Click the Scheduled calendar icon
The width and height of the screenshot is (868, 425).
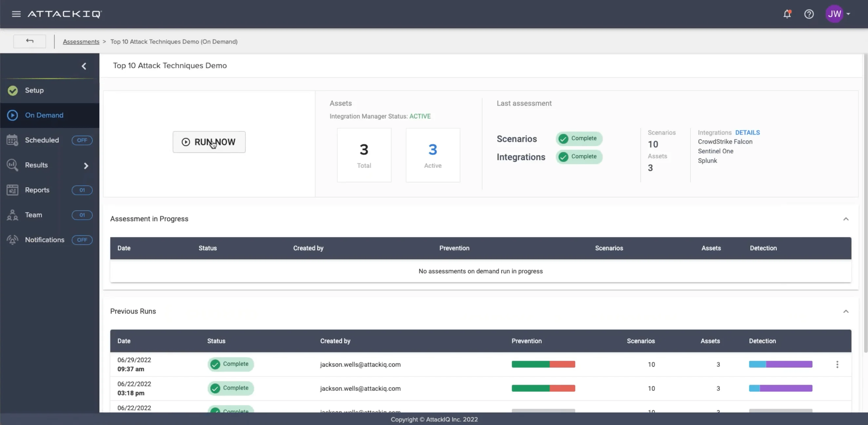point(12,140)
